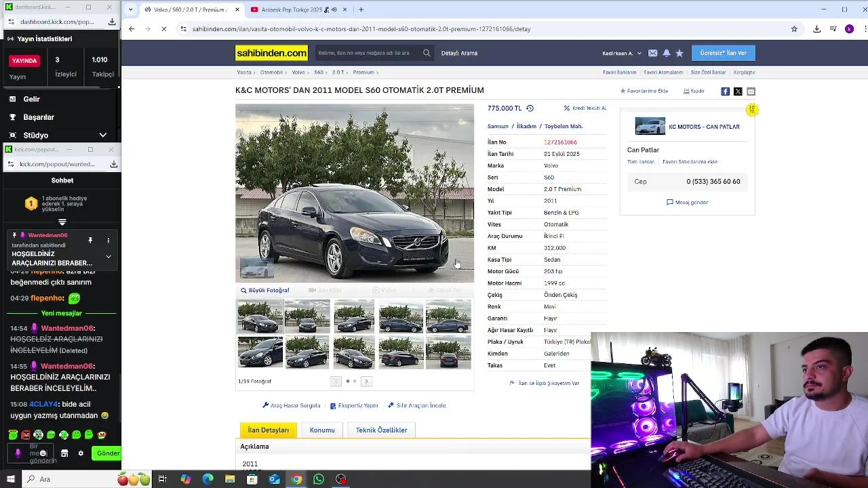868x488 pixels.
Task: Click Kredi Teklifi Al link
Action: 585,108
